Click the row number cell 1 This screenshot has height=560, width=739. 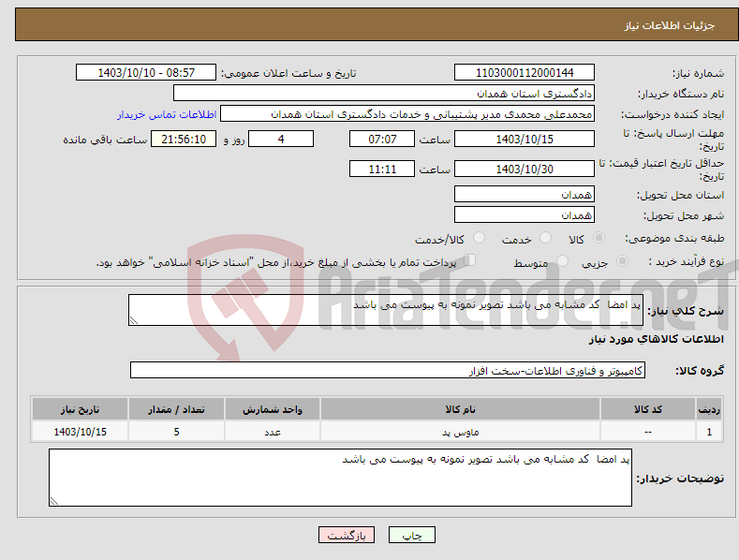[709, 432]
